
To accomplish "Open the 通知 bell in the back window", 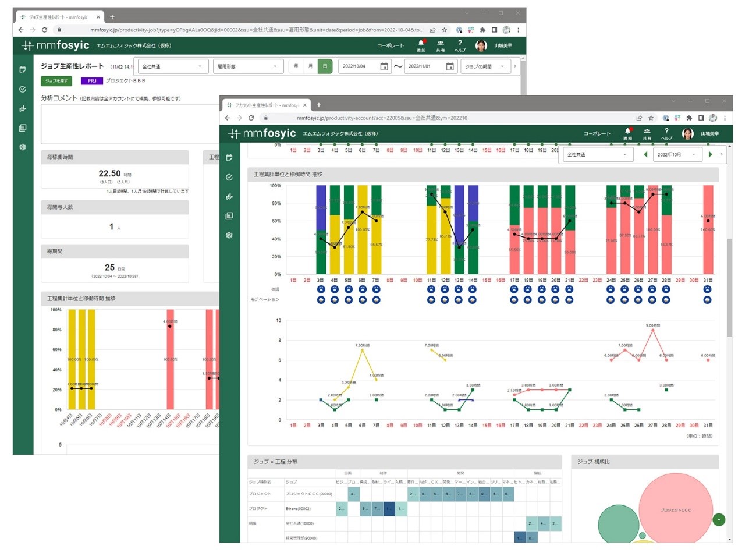I will coord(421,45).
